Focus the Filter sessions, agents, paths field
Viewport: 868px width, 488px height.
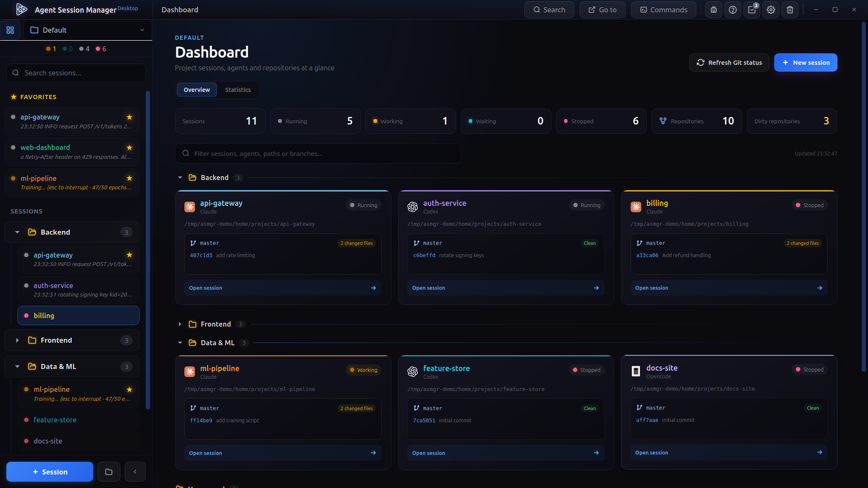(x=318, y=153)
